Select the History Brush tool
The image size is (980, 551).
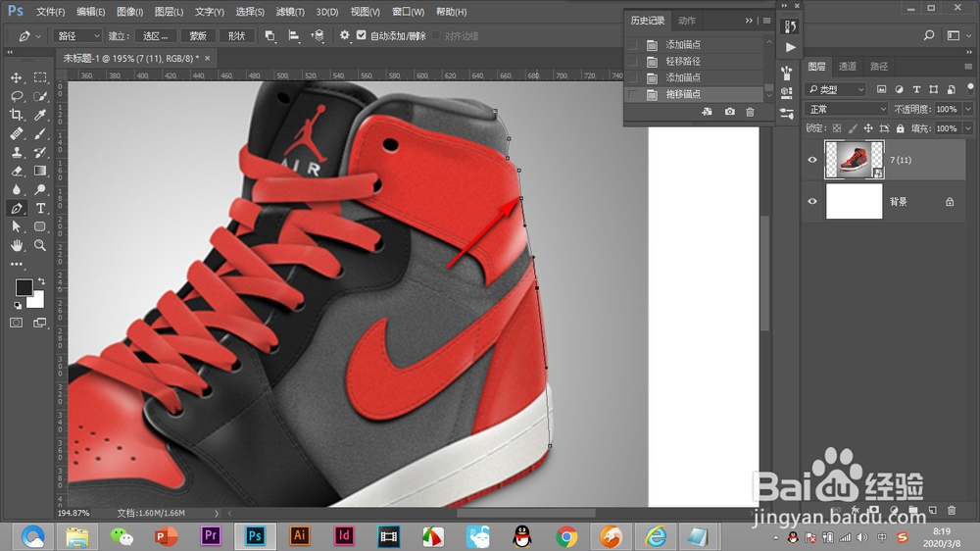click(40, 152)
